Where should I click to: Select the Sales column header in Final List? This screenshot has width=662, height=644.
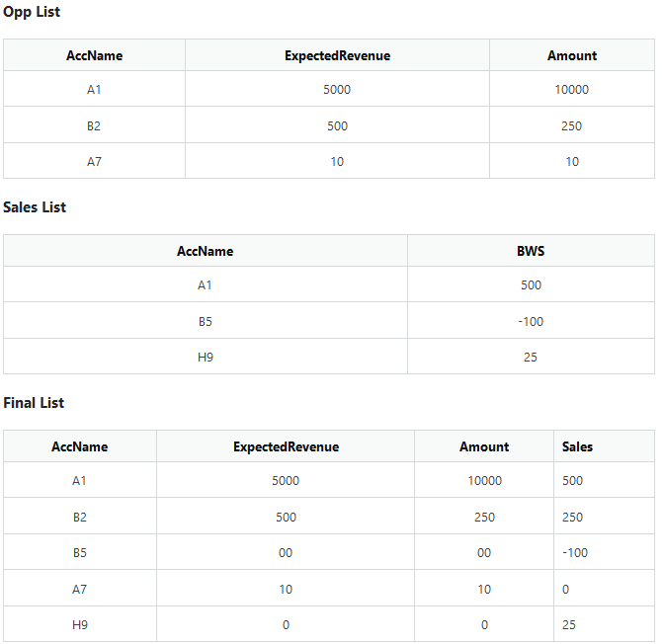tap(578, 446)
